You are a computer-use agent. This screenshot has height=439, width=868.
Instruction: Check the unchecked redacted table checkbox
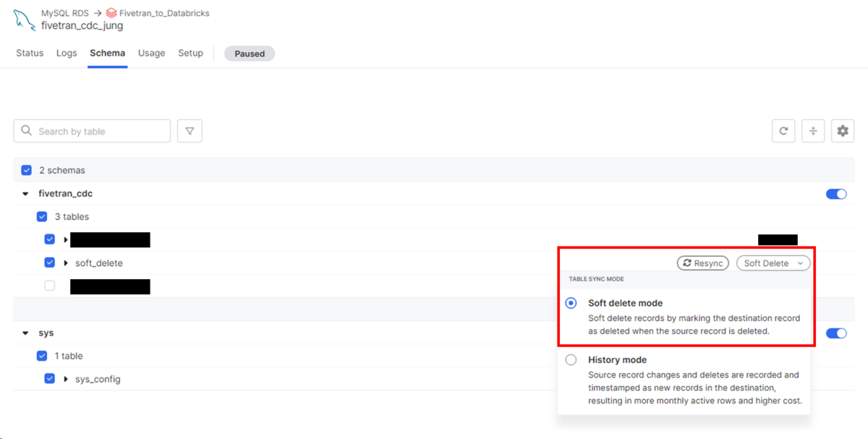pyautogui.click(x=49, y=286)
